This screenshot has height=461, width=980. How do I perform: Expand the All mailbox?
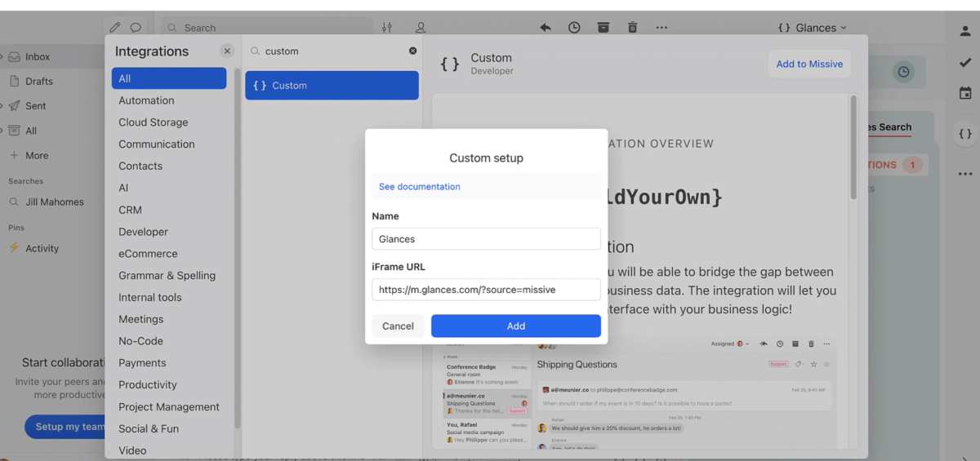click(x=2, y=131)
